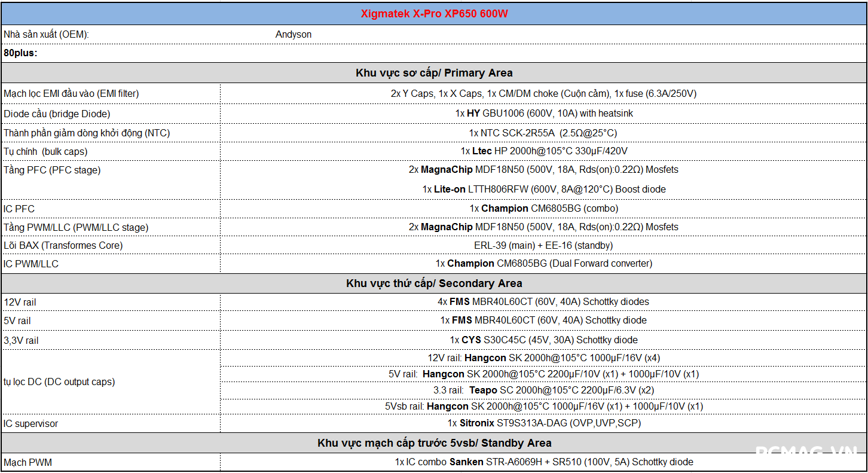
Task: Click the Secondary Area section header
Action: [x=434, y=283]
